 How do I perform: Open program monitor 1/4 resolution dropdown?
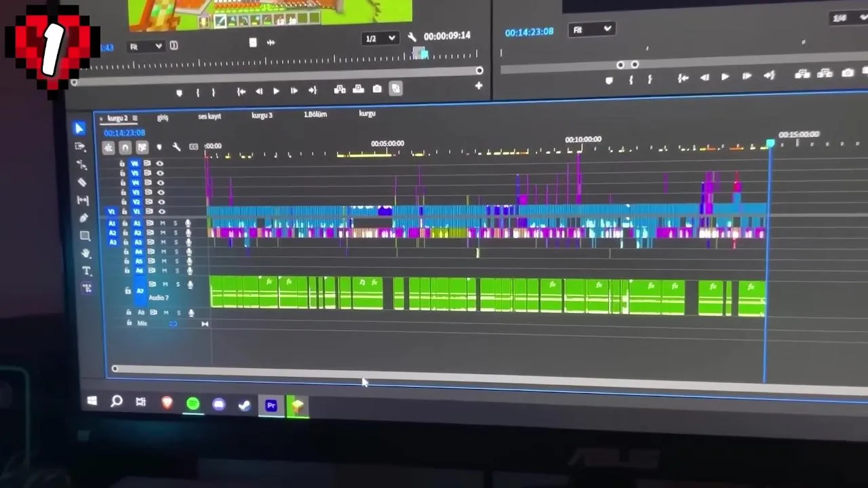[848, 18]
